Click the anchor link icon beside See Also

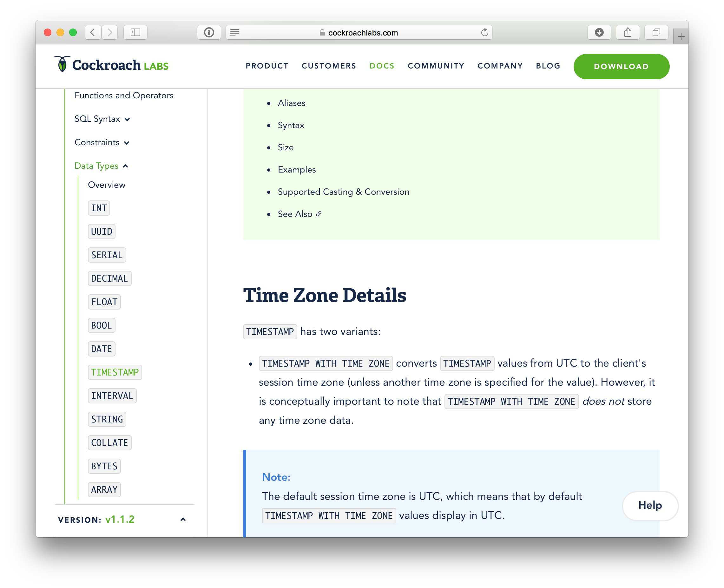[319, 214]
